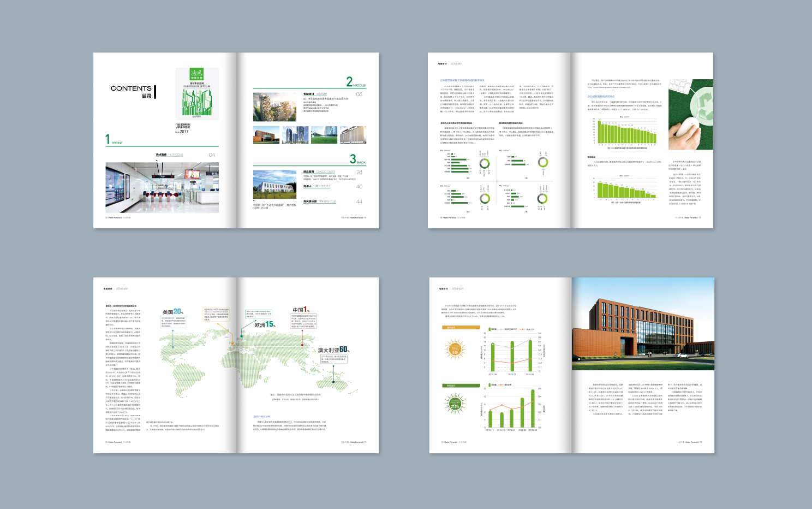Viewport: 812px width, 509px height.
Task: Select the white louvered facade thumbnail
Action: click(x=353, y=135)
